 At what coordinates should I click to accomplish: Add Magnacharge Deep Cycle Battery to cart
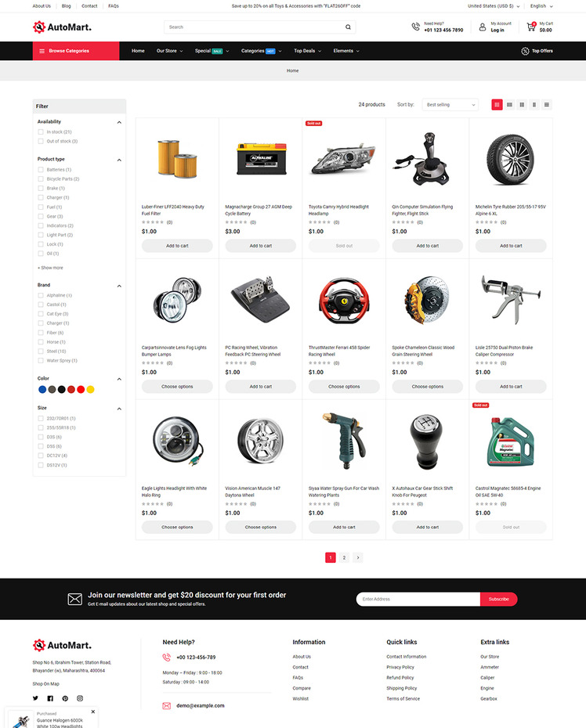click(261, 246)
